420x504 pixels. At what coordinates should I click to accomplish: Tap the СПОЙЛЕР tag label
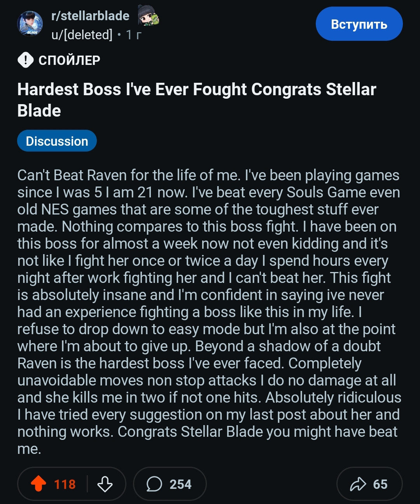[69, 60]
